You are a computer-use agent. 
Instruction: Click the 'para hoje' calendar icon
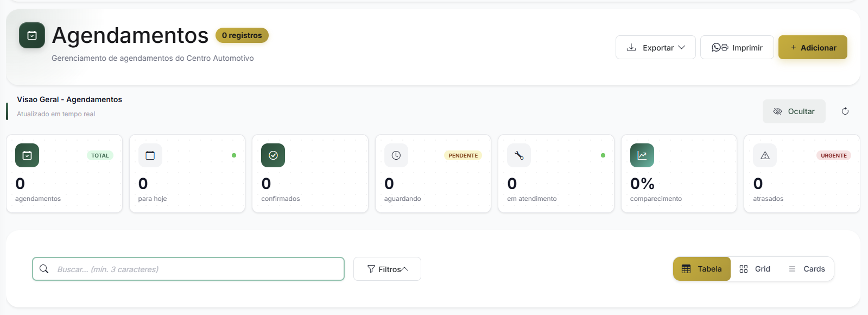(x=150, y=155)
